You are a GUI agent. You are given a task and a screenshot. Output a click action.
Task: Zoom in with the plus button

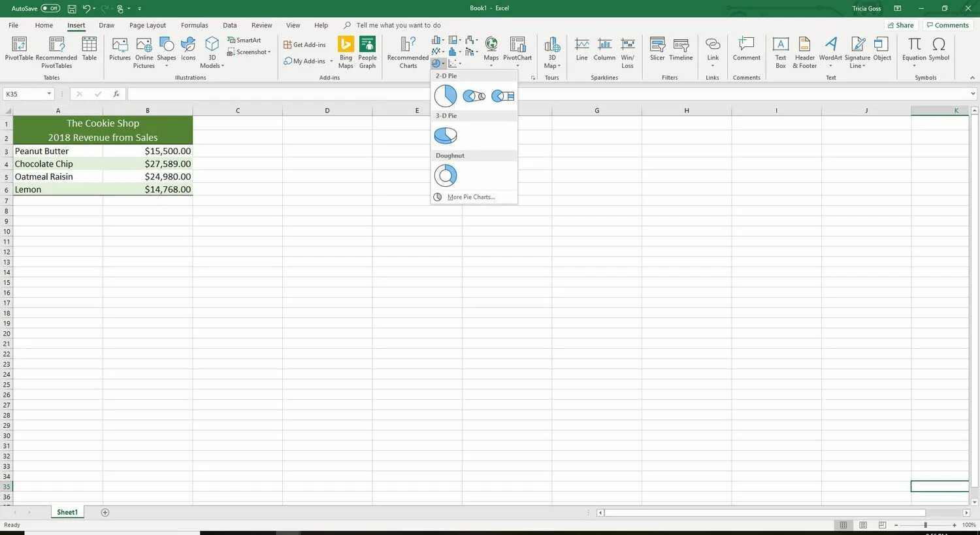tap(955, 525)
